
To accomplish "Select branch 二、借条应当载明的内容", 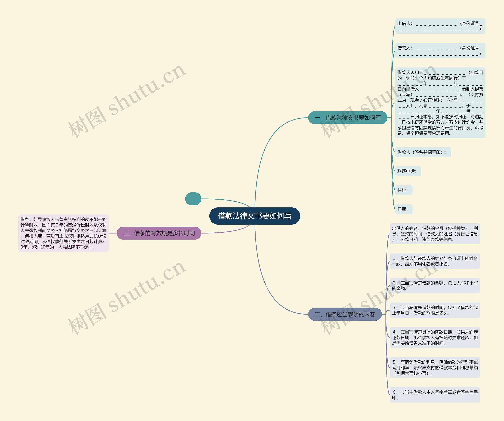I will [345, 314].
